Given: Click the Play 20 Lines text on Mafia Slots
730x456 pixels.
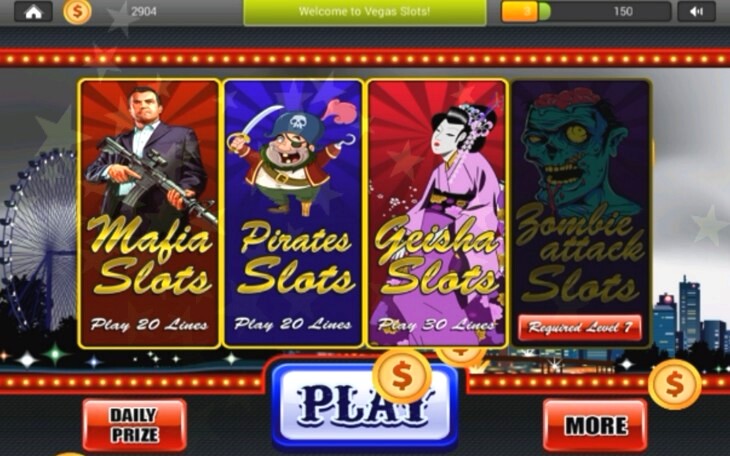Looking at the screenshot, I should pos(149,325).
